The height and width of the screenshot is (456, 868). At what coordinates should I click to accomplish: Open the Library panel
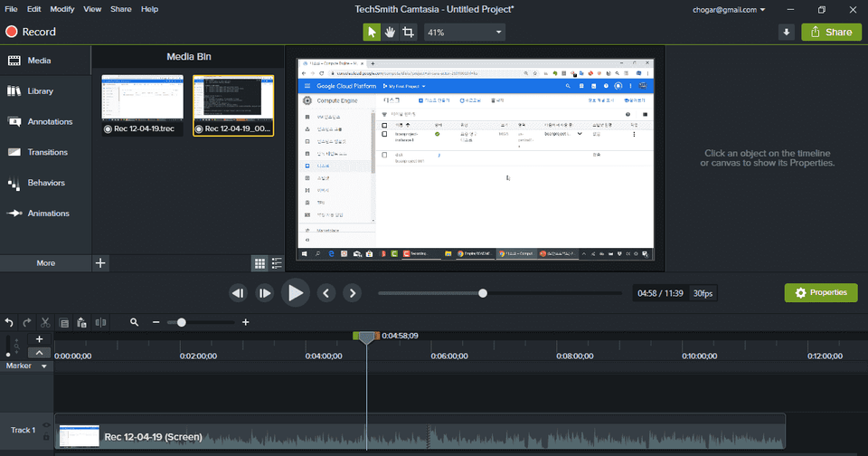coord(45,90)
